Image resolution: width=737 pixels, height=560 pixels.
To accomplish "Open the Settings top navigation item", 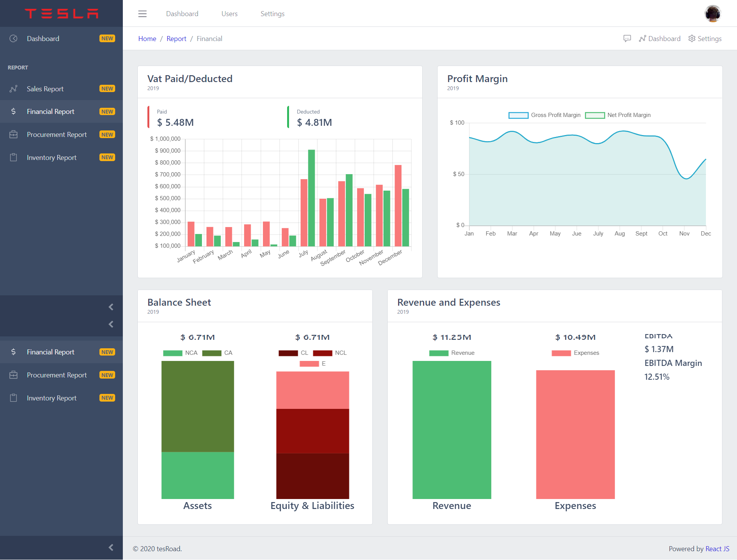I will (x=272, y=14).
